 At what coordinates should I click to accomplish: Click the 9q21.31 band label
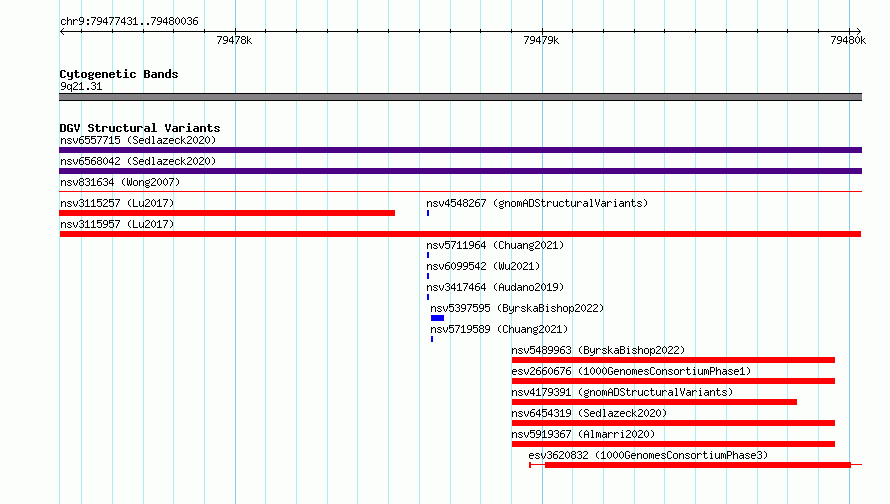pos(81,86)
